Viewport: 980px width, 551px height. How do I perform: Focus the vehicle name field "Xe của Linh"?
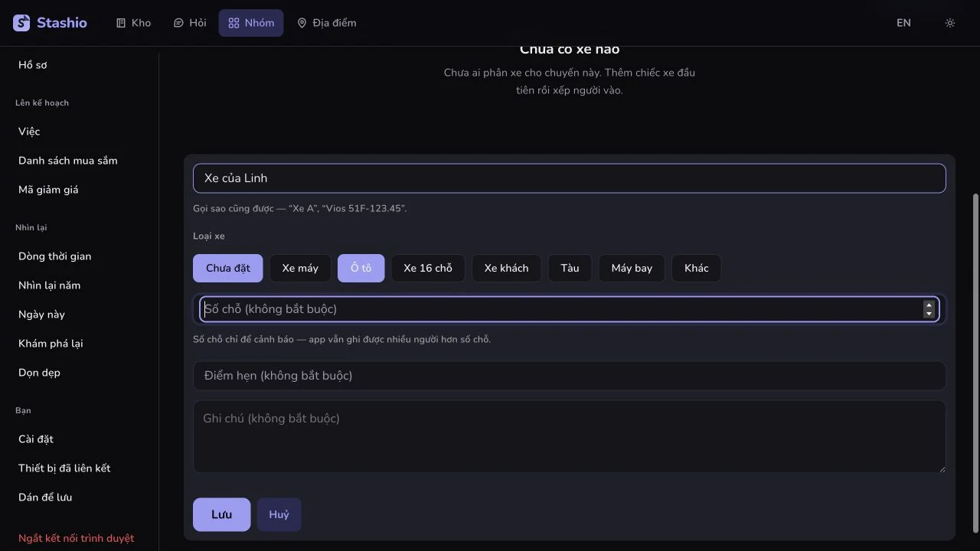[570, 178]
